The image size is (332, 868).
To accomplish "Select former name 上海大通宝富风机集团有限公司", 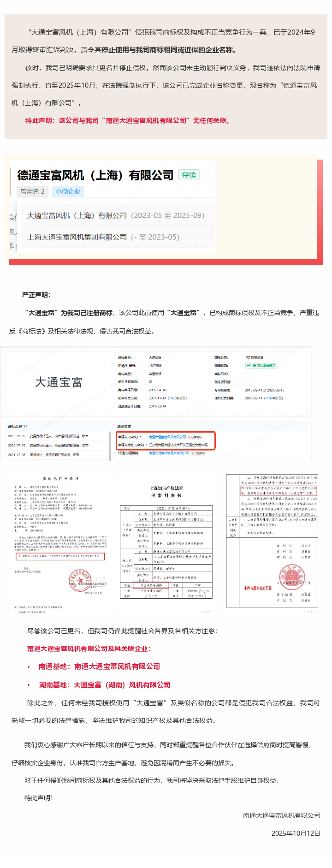I will [103, 237].
